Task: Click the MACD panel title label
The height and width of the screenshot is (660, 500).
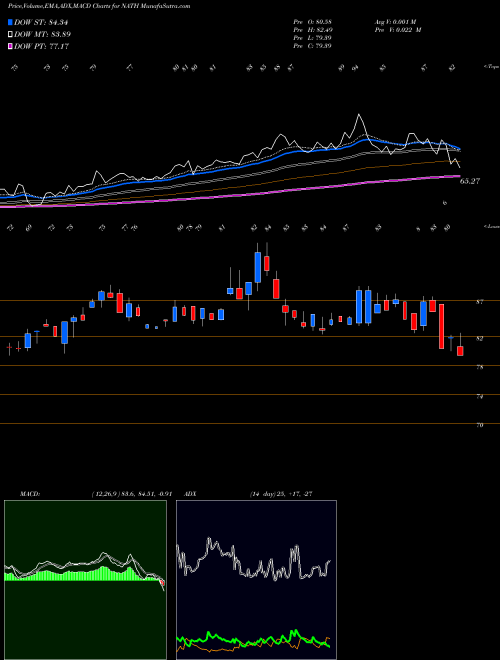Action: tap(29, 494)
